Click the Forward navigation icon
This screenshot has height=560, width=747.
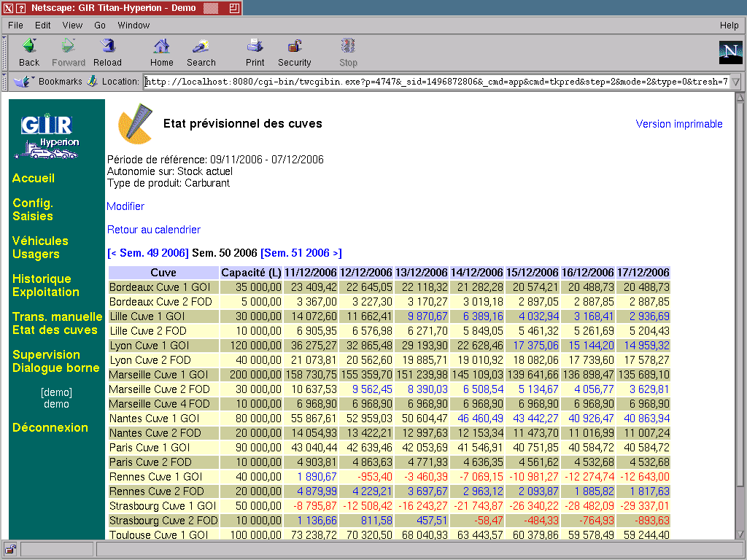[x=68, y=46]
